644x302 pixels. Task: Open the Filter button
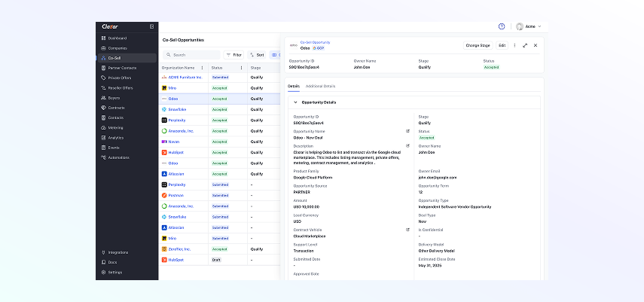233,55
